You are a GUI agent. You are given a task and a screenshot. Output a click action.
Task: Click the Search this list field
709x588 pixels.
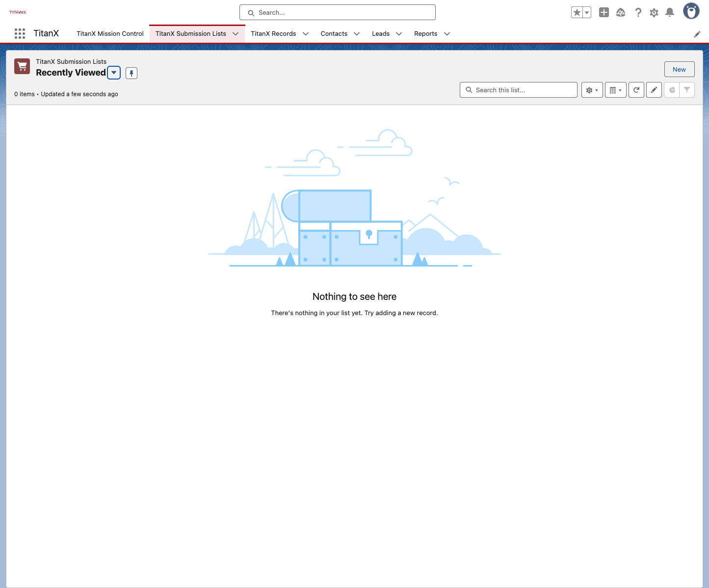pos(519,90)
